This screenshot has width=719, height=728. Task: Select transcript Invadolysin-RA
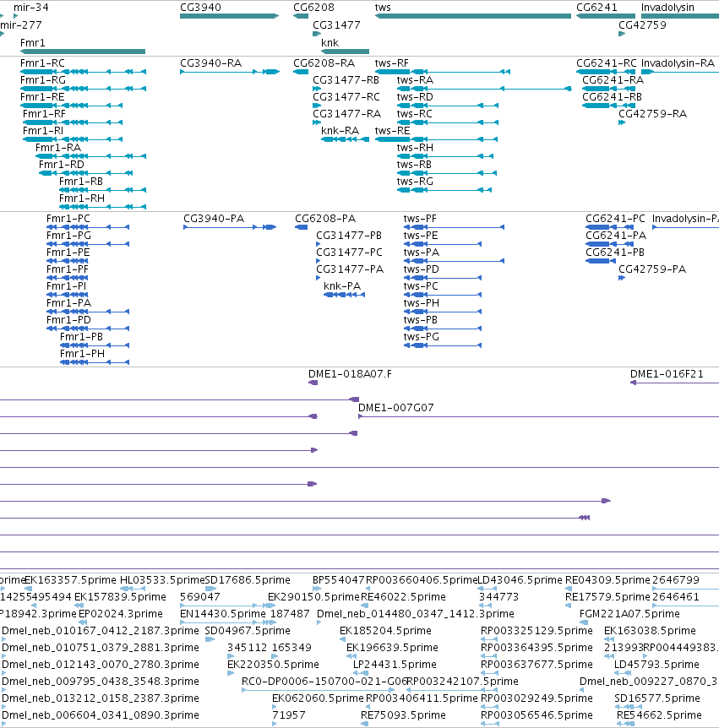click(x=680, y=72)
